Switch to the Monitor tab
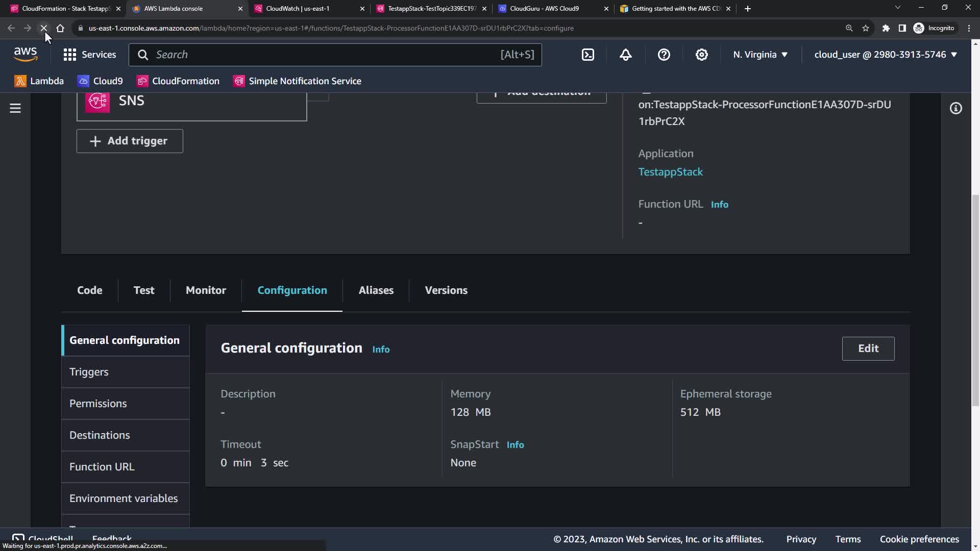Screen dimensions: 980x551 (x=206, y=290)
